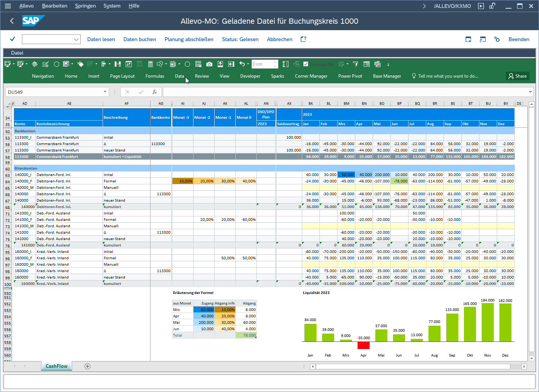Open dropdown arrow beside shapes icon

[x=166, y=64]
